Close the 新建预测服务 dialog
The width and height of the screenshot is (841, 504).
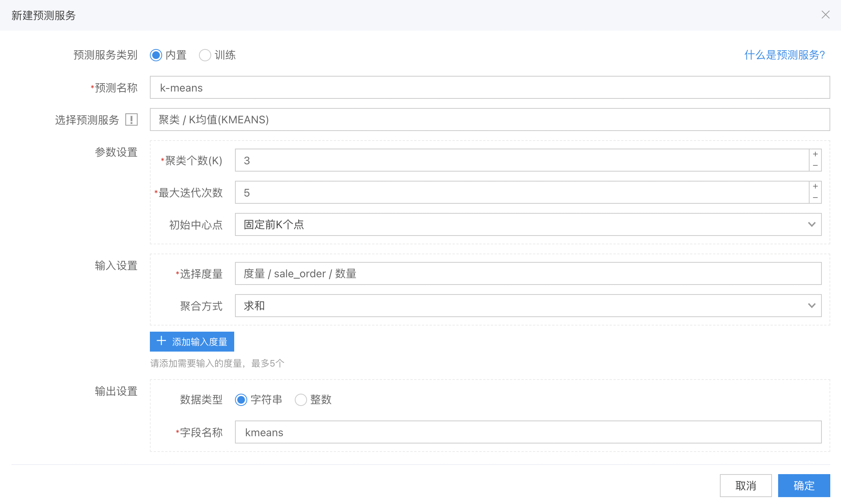pos(825,15)
